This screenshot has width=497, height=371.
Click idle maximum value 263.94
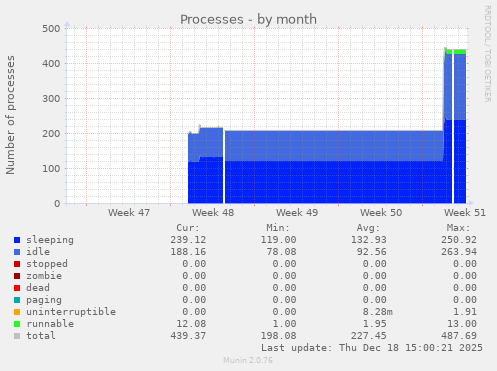point(459,252)
